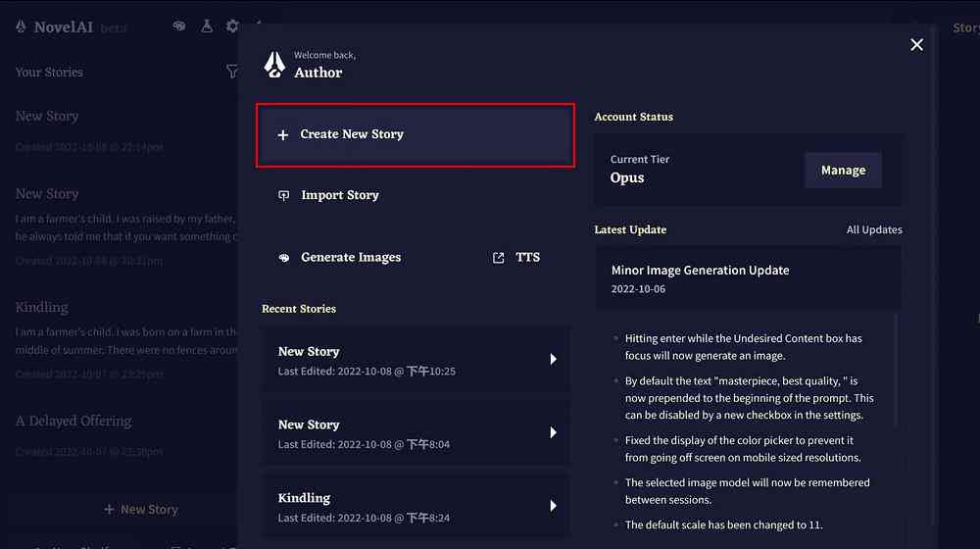Click Create New Story button

tap(415, 135)
